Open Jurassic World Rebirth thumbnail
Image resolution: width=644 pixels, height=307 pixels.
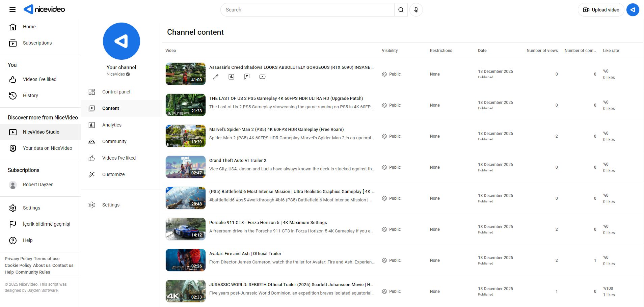click(186, 291)
